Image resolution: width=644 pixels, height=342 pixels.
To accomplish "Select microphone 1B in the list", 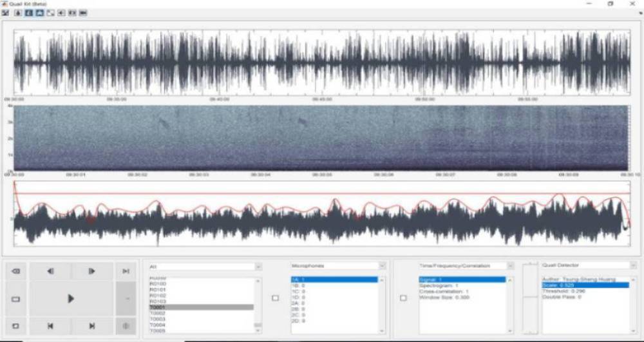I will pyautogui.click(x=334, y=285).
